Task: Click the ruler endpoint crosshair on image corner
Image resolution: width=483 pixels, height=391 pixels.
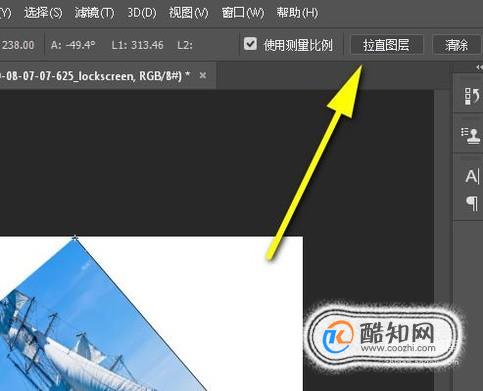Action: click(x=75, y=238)
